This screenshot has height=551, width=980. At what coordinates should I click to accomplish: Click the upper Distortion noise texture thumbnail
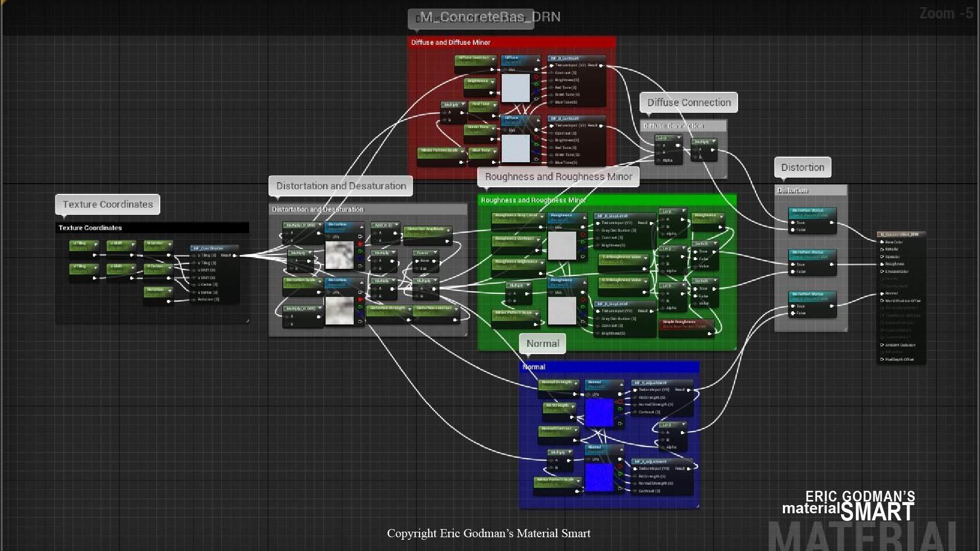339,255
